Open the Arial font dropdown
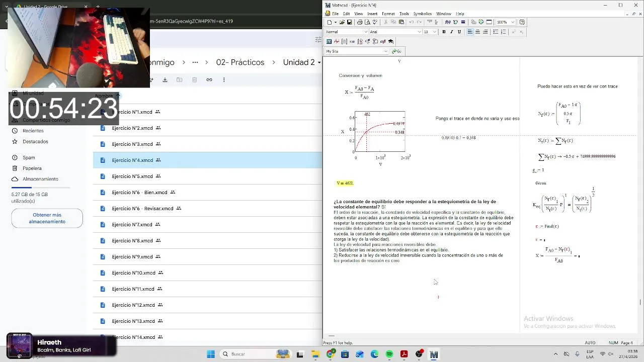This screenshot has width=644, height=362. tap(419, 32)
